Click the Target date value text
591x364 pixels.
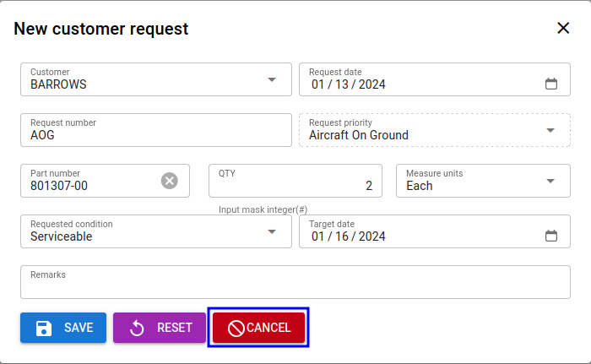tap(348, 236)
